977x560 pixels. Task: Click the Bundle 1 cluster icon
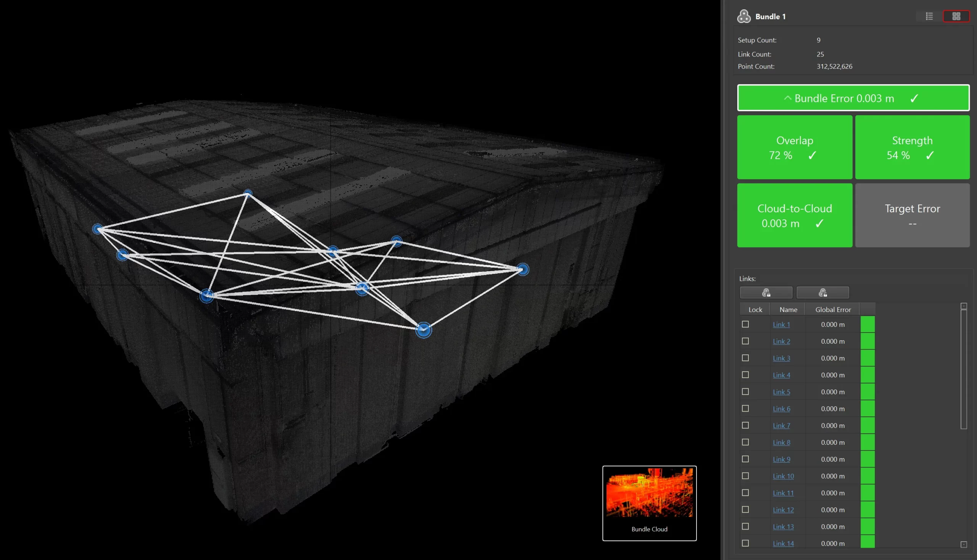(x=743, y=16)
